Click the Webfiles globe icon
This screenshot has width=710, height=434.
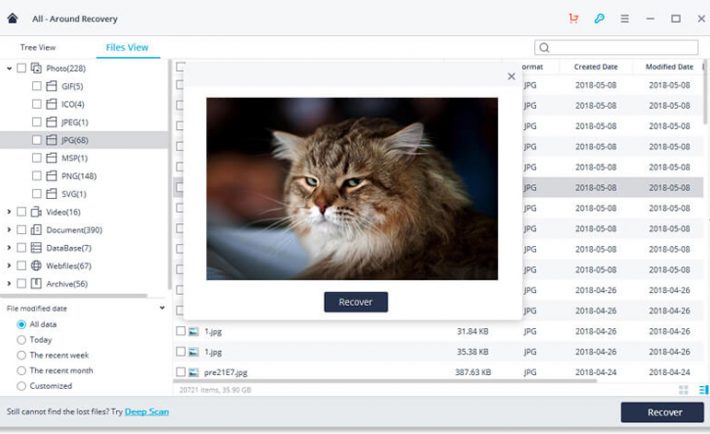[36, 265]
